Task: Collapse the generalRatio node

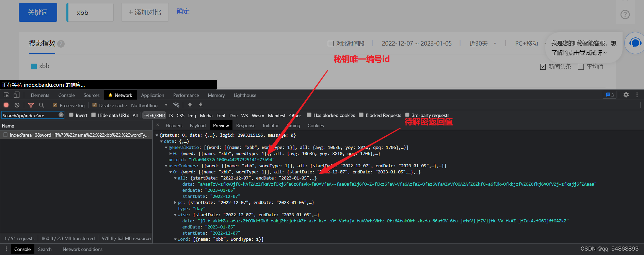Action: pyautogui.click(x=166, y=148)
